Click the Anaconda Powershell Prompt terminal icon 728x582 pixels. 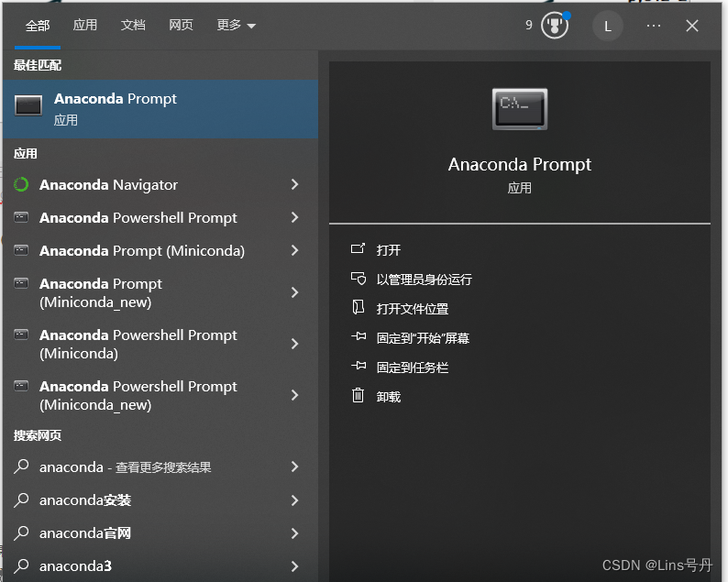[21, 217]
